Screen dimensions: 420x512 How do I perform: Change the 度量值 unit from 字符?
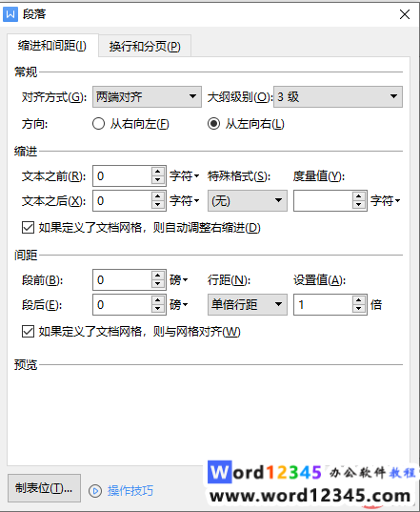(385, 201)
